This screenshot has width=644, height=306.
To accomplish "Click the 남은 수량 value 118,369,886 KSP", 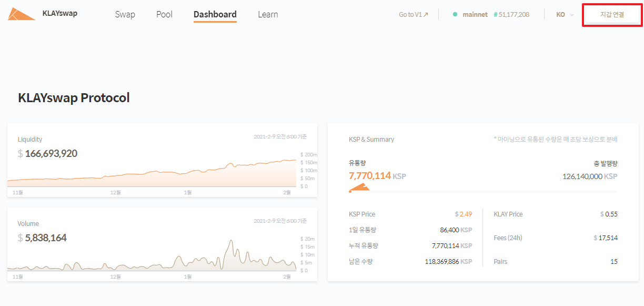I will click(x=448, y=262).
